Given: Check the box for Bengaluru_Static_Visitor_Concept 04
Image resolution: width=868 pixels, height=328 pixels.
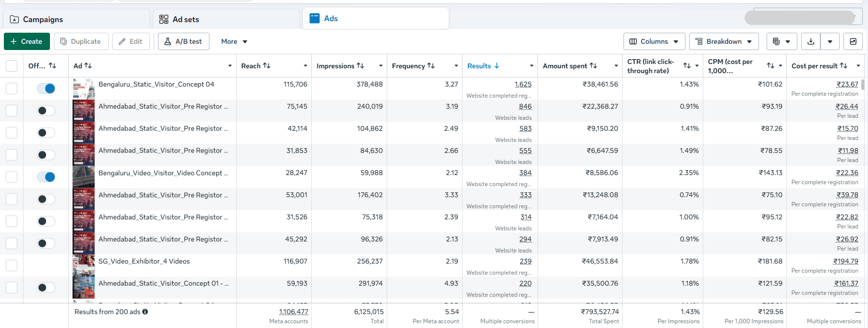Looking at the screenshot, I should pyautogui.click(x=12, y=88).
